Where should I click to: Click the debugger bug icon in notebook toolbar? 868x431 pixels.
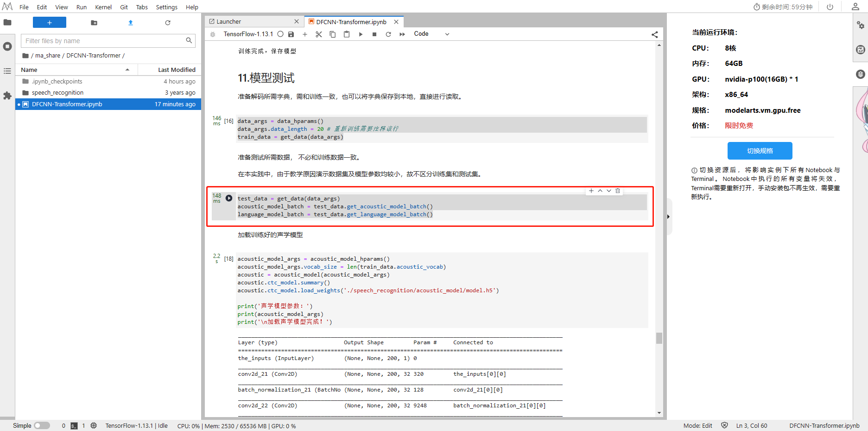coord(213,34)
